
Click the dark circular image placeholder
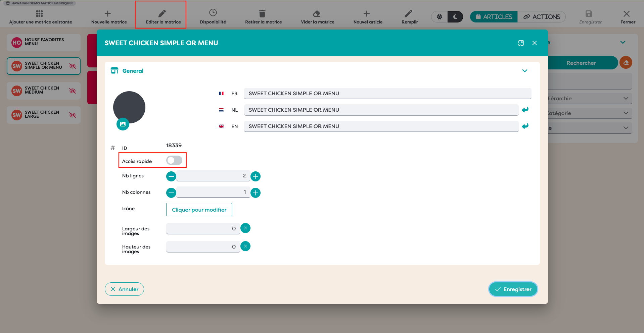tap(129, 107)
